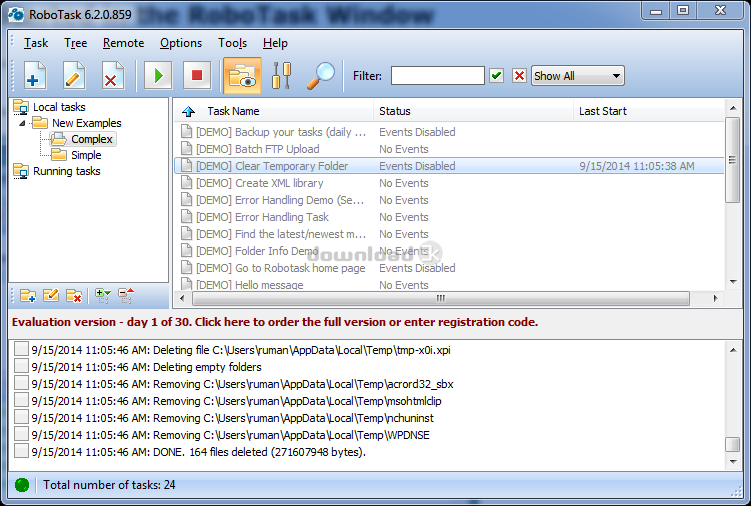The width and height of the screenshot is (751, 506).
Task: Click the Last Start column header
Action: pos(603,111)
